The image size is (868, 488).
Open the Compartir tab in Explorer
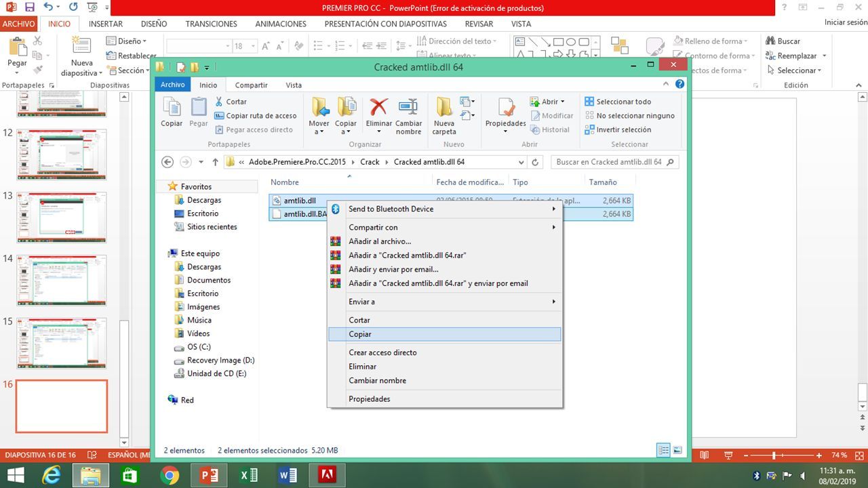[x=251, y=85]
